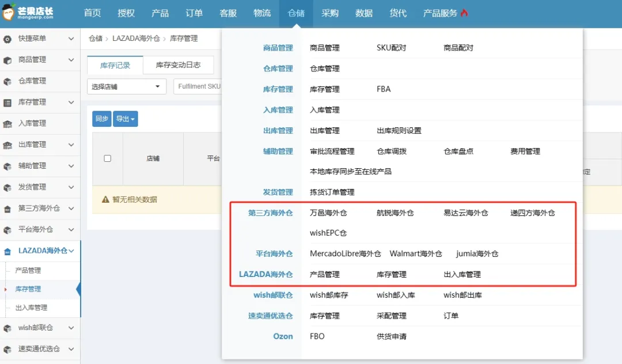Click the warning icon next to 暂无相关数据
Image resolution: width=622 pixels, height=364 pixels.
pos(105,199)
